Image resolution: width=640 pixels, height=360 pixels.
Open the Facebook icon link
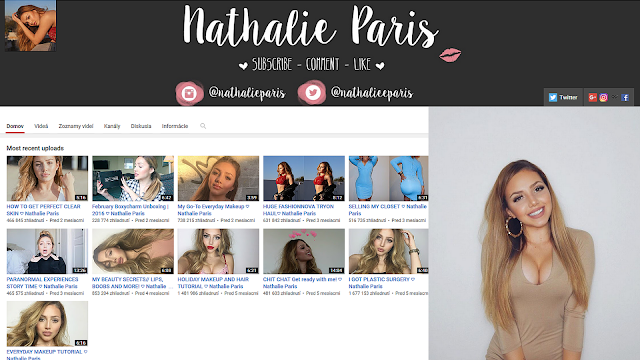tap(625, 97)
